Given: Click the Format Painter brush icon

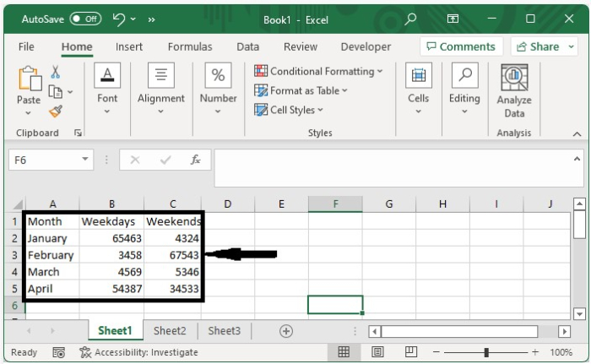Looking at the screenshot, I should tap(56, 111).
